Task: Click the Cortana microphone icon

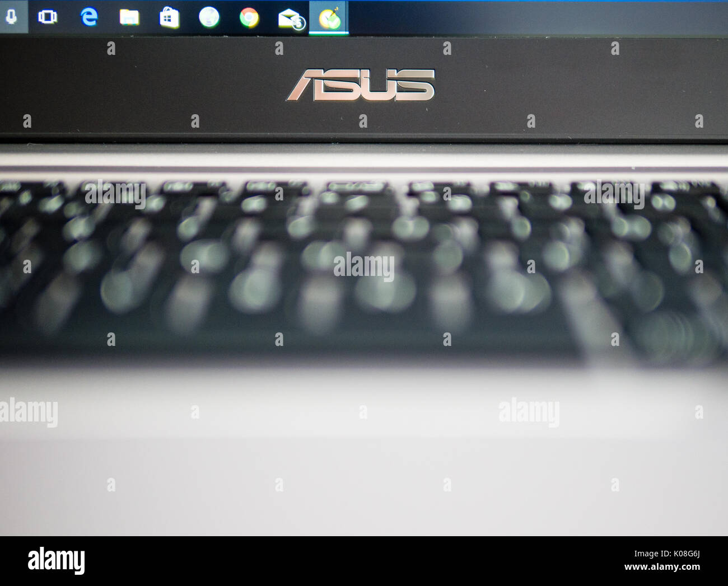Action: (11, 17)
